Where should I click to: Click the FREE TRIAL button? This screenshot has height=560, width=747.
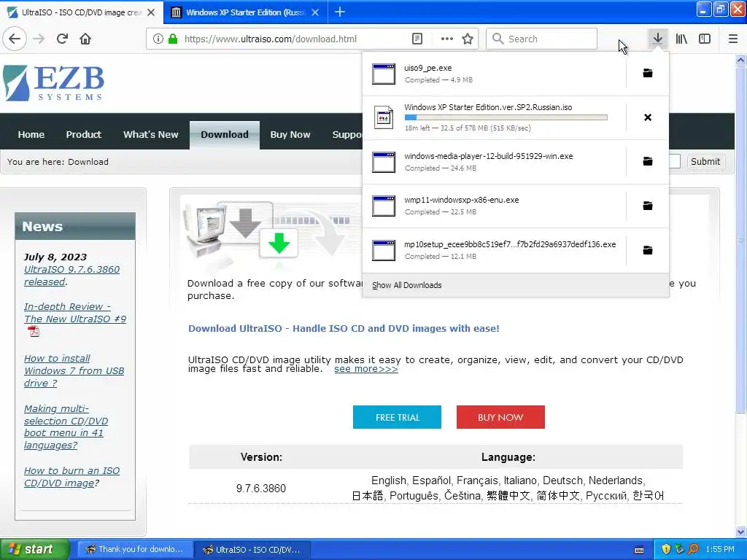(397, 417)
